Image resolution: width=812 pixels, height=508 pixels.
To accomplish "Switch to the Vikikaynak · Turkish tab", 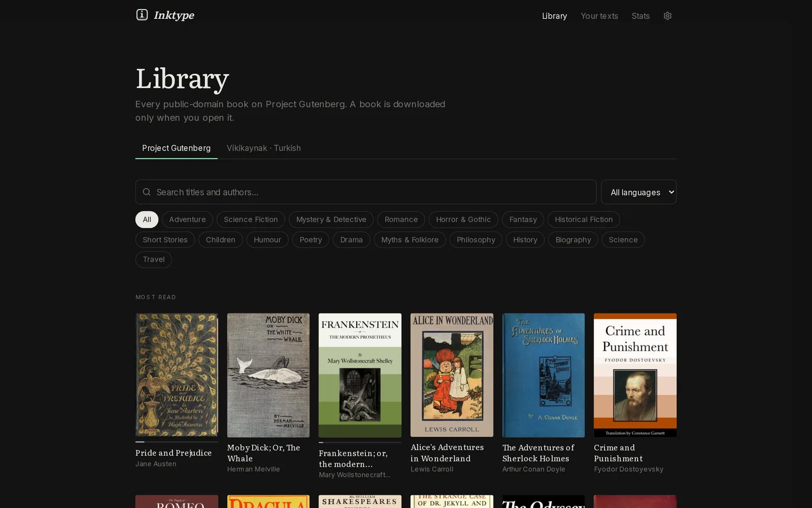I will (x=263, y=148).
